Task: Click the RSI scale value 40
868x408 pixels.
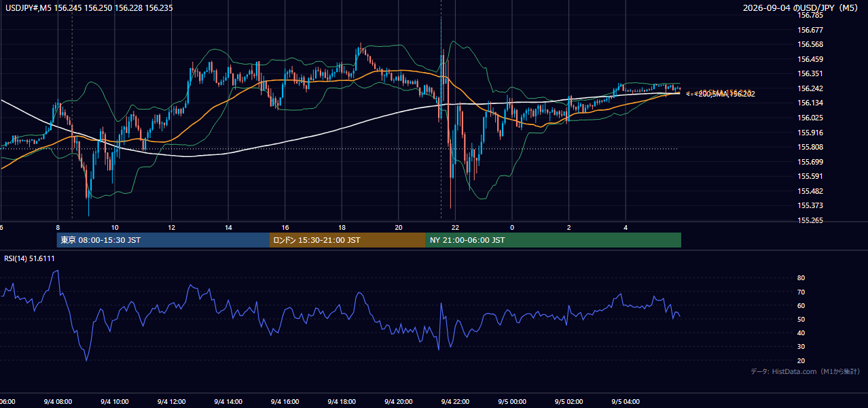Action: tap(801, 333)
